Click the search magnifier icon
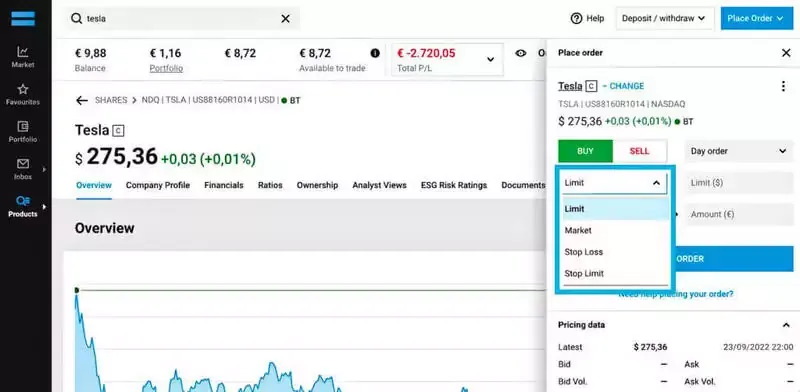 77,18
